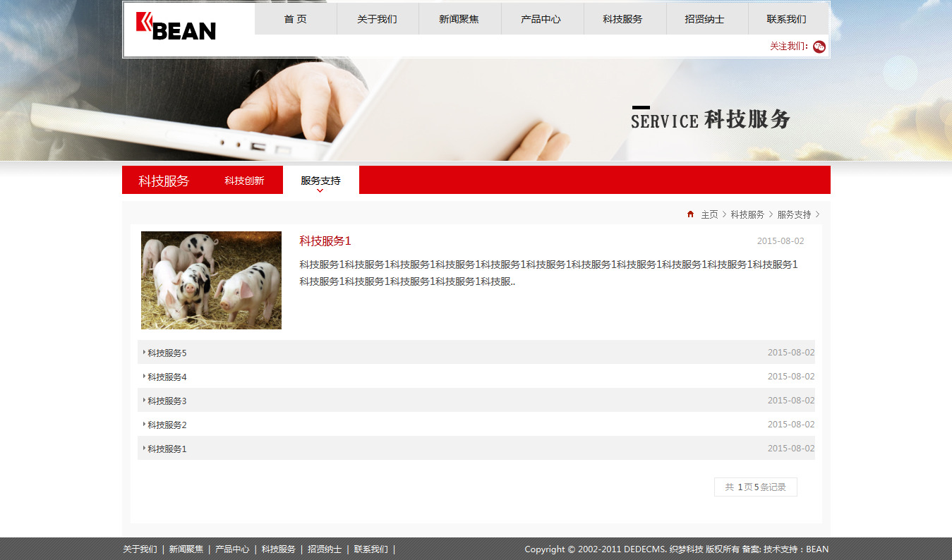This screenshot has width=952, height=560.
Task: Switch to the 科技创新 tab
Action: pyautogui.click(x=244, y=181)
